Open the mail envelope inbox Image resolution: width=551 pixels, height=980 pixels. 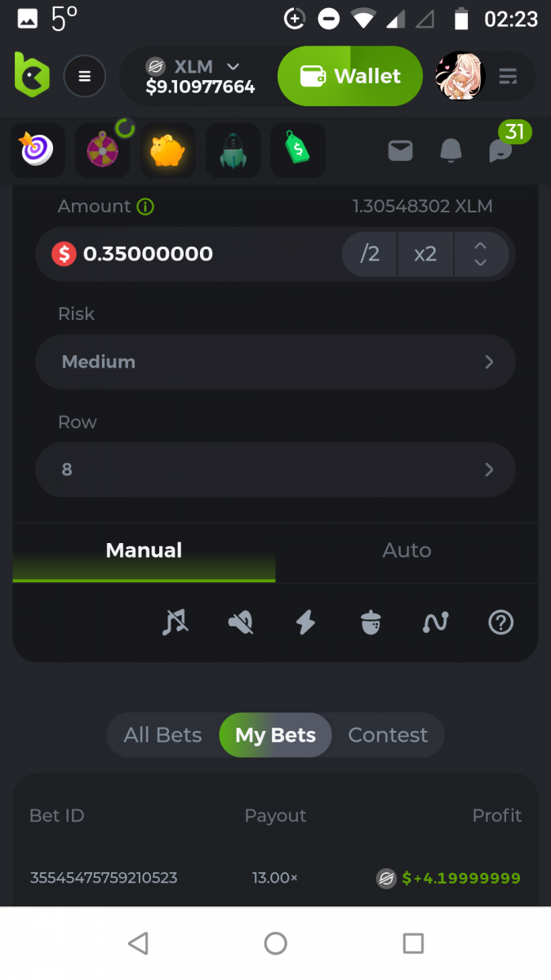[400, 150]
